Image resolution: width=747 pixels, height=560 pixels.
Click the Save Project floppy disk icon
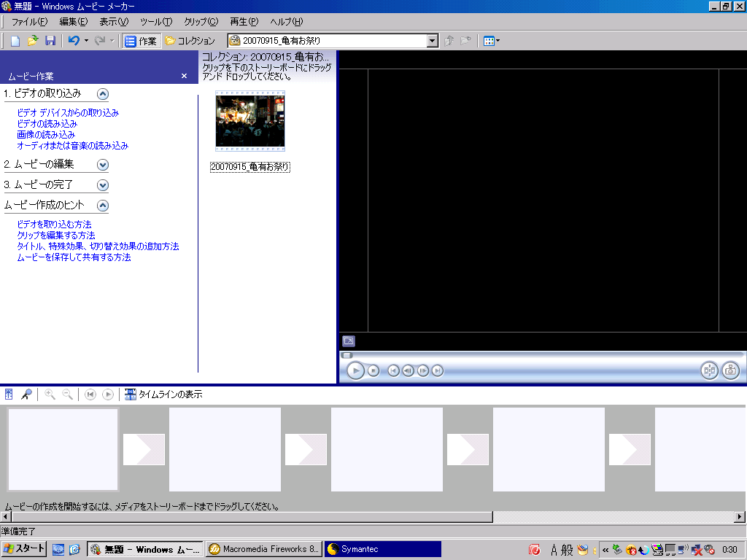pyautogui.click(x=50, y=41)
